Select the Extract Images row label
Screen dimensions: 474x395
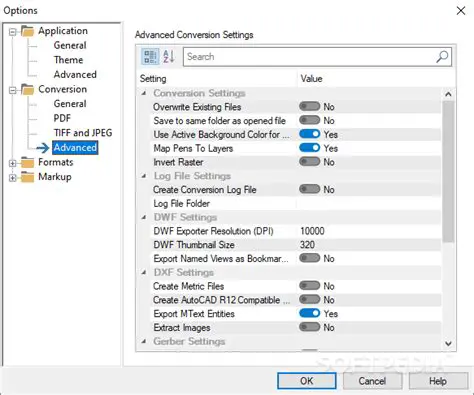click(182, 327)
